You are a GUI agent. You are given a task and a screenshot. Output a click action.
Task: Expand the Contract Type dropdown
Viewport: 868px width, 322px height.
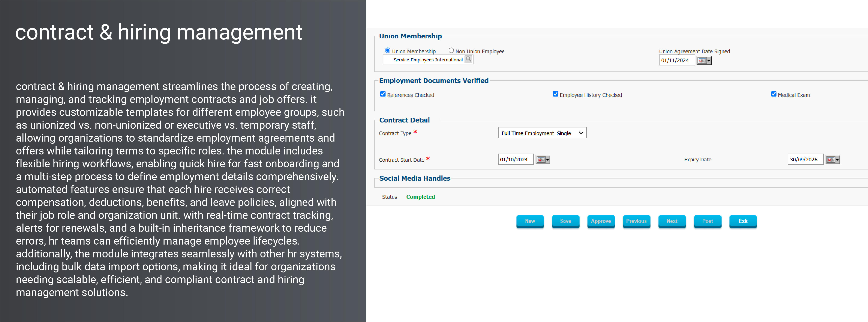click(x=542, y=133)
